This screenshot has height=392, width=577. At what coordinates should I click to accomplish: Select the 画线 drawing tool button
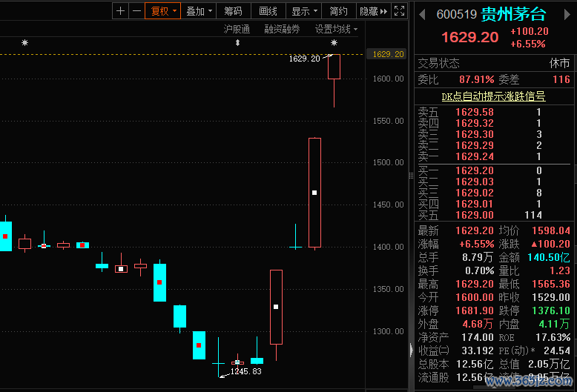pyautogui.click(x=268, y=11)
